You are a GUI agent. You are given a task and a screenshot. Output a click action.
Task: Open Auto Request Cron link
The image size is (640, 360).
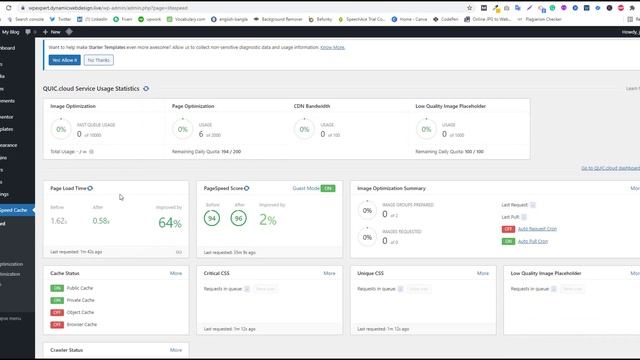click(x=537, y=229)
